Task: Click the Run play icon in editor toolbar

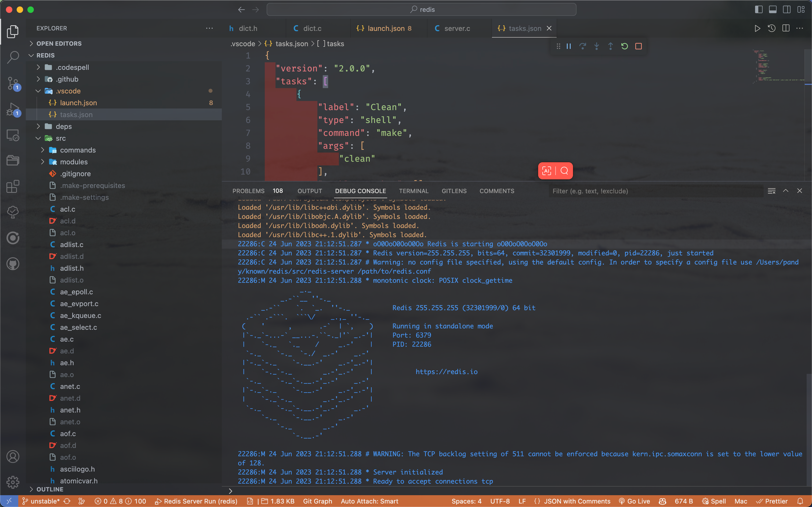Action: pos(757,28)
